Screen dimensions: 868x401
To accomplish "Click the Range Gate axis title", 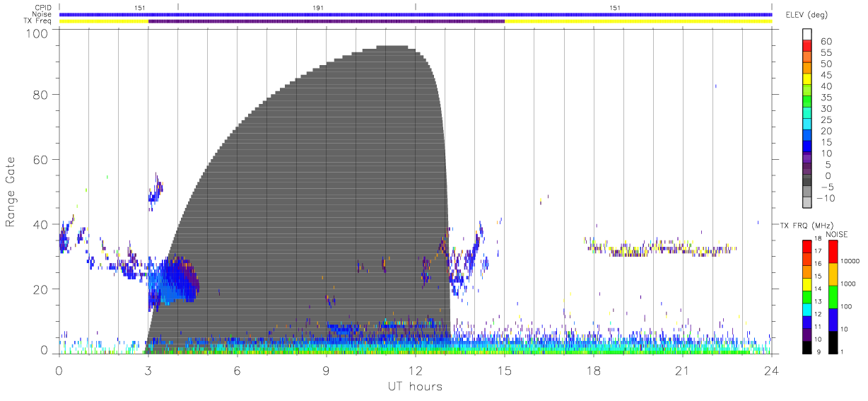I will pyautogui.click(x=11, y=192).
